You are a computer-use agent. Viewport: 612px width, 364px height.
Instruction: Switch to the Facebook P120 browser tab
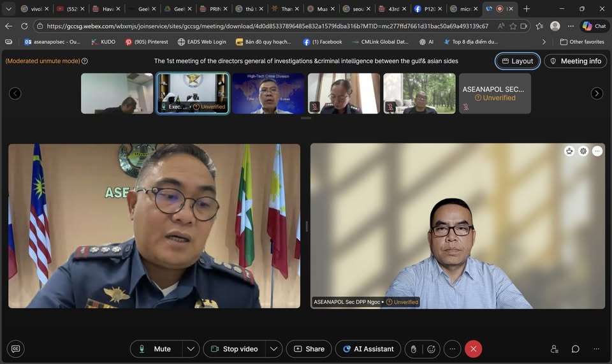tap(425, 9)
